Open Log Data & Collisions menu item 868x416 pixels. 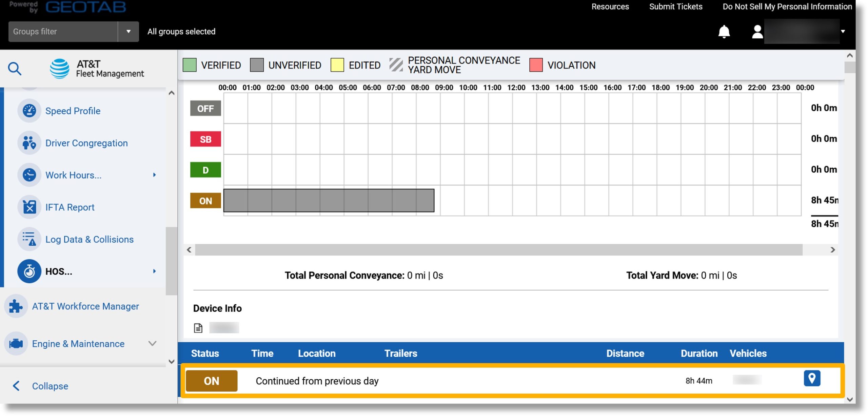(90, 239)
